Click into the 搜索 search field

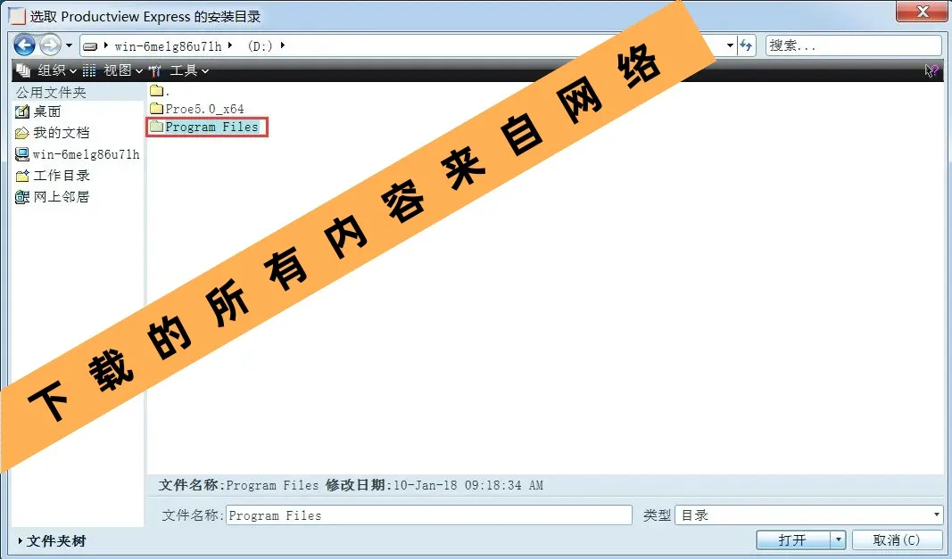[x=854, y=45]
